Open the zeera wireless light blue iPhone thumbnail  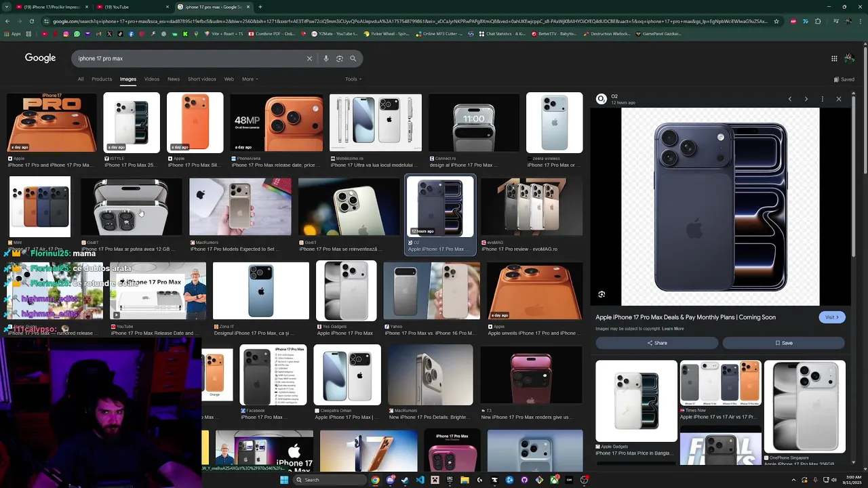click(x=554, y=123)
